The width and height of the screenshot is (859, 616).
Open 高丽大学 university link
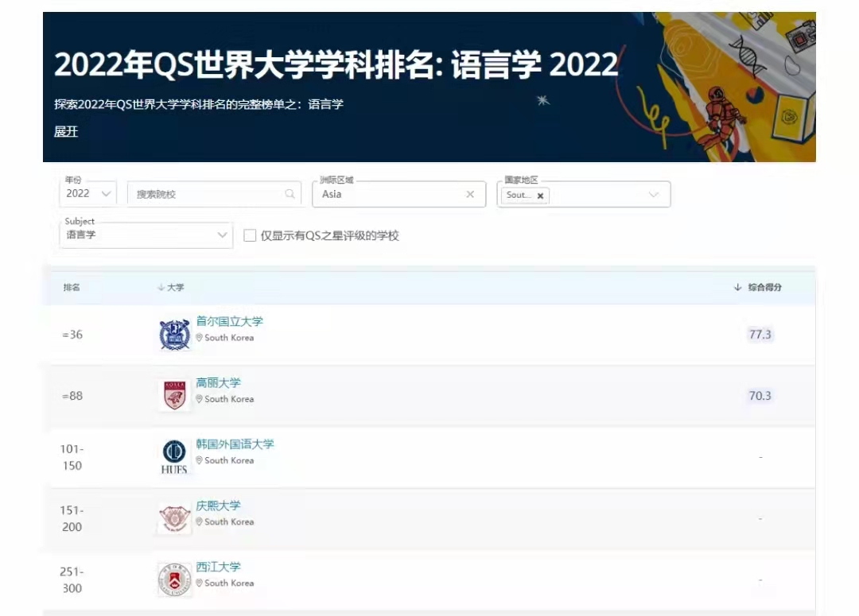(x=218, y=383)
